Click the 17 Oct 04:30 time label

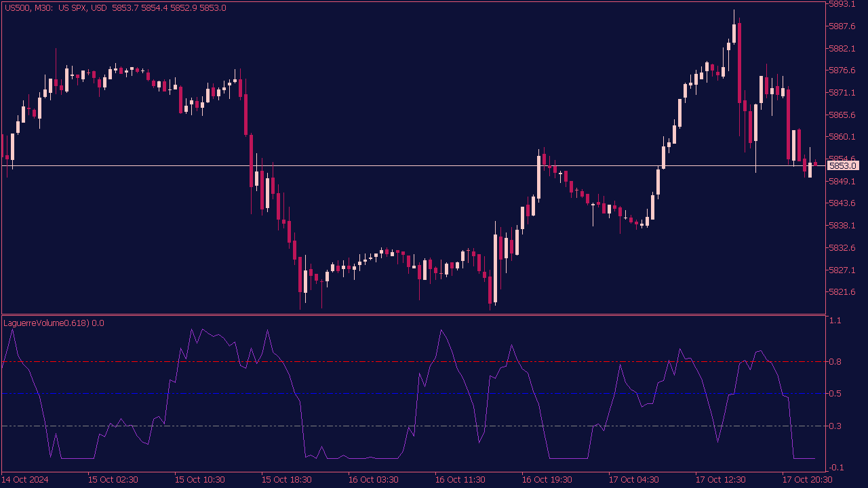634,480
